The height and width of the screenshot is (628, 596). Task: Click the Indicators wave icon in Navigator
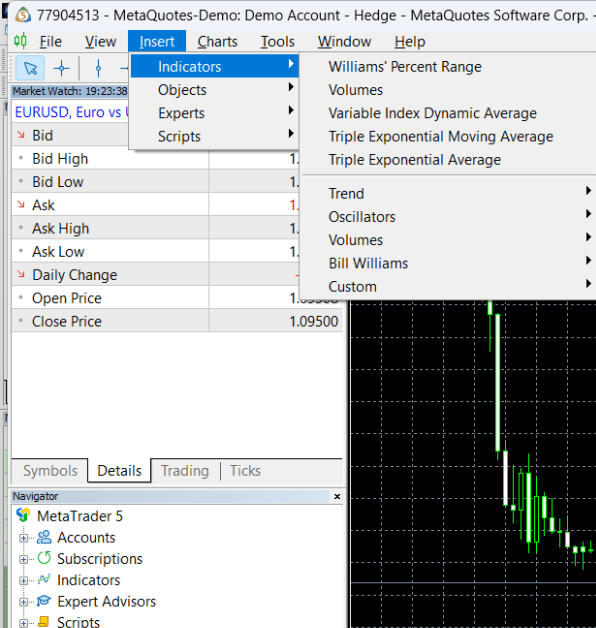click(x=44, y=580)
